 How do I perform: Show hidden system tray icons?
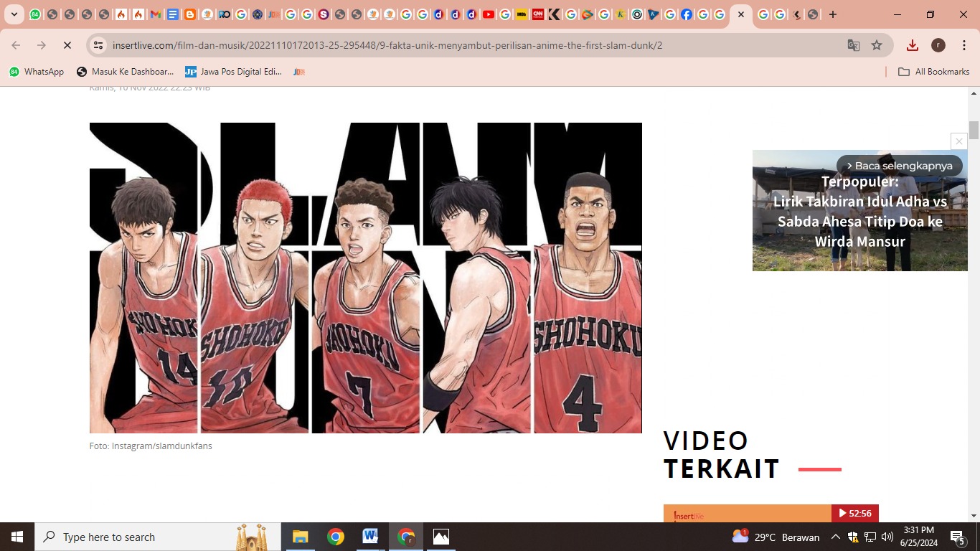[x=835, y=537]
